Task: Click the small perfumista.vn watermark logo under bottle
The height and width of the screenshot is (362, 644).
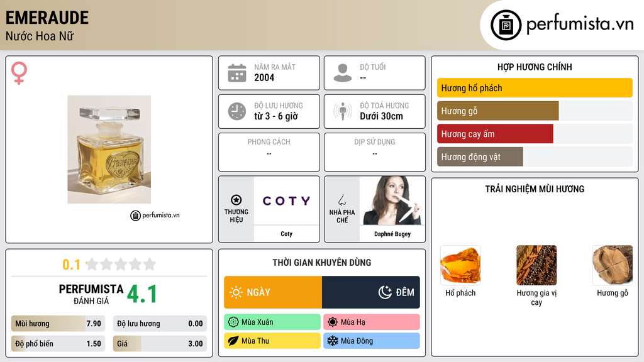Action: (155, 215)
